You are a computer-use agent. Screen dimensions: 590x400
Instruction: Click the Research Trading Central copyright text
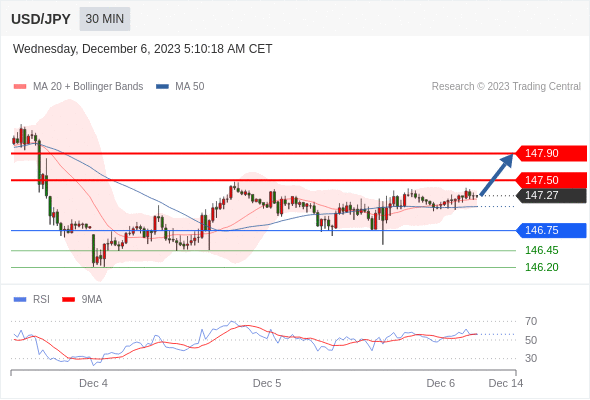(x=506, y=87)
